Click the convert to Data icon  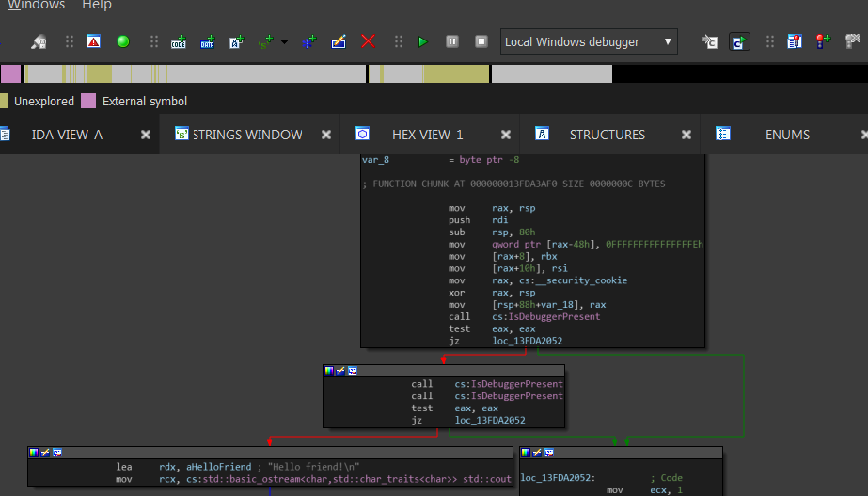[208, 41]
